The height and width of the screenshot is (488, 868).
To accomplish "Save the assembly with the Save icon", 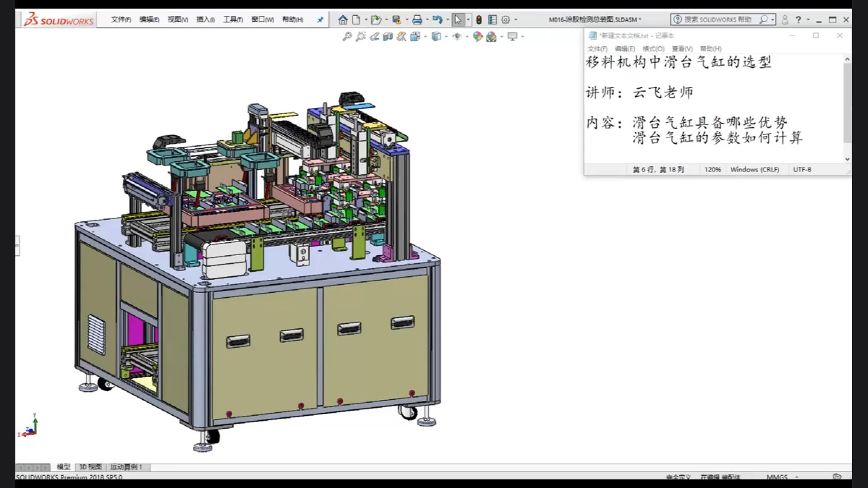I will [396, 19].
